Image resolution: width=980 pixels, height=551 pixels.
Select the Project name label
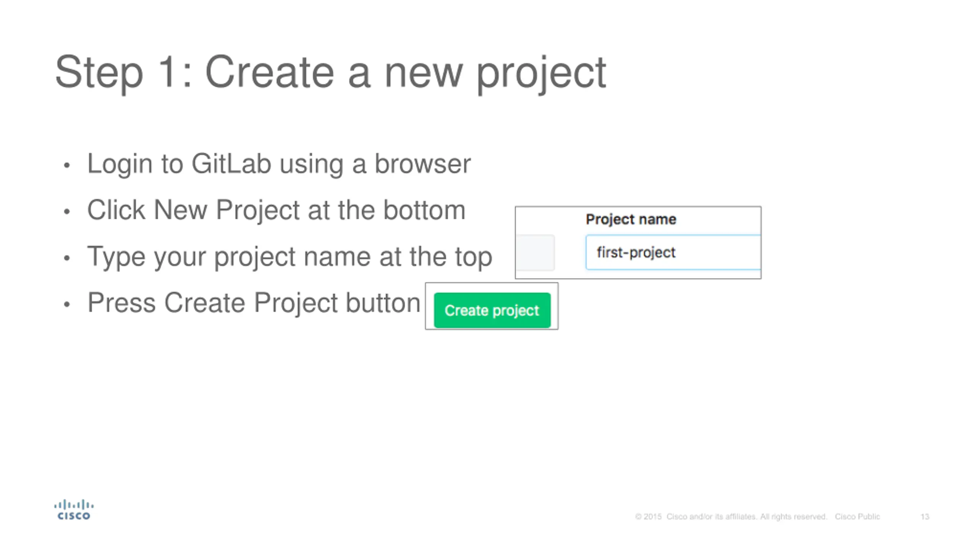(631, 219)
